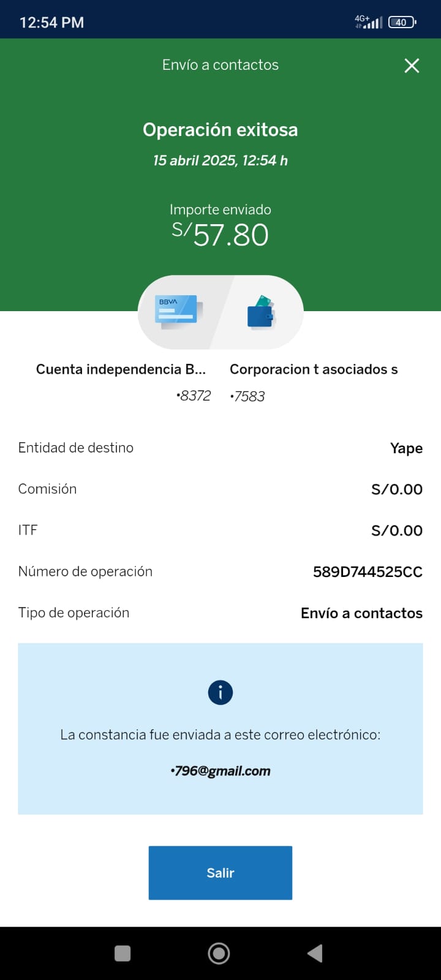Tap the Yape destination entity value
The width and height of the screenshot is (441, 980).
click(406, 448)
